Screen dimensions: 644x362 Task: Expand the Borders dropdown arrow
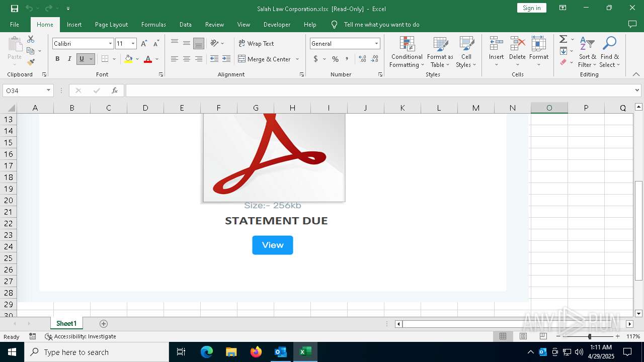click(114, 59)
